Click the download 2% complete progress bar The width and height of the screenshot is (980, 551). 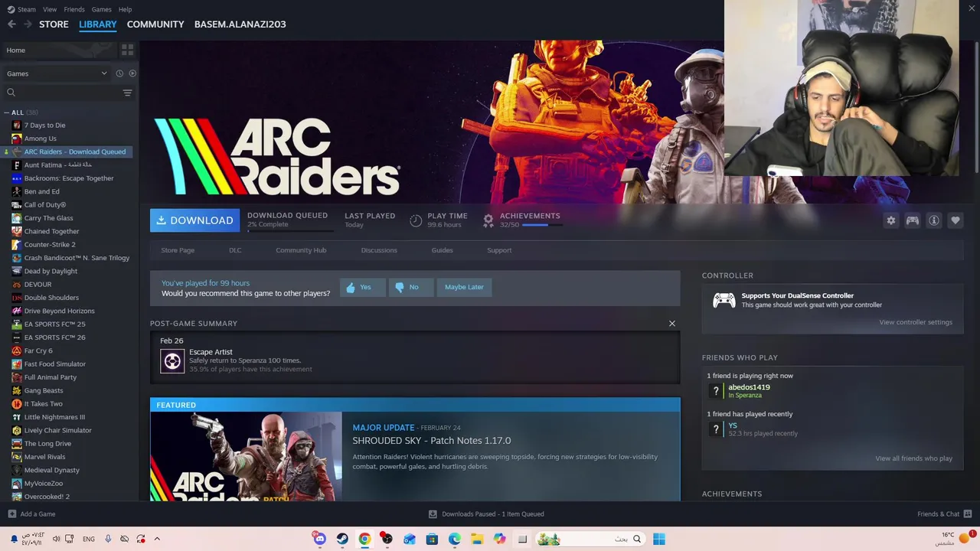coord(290,230)
